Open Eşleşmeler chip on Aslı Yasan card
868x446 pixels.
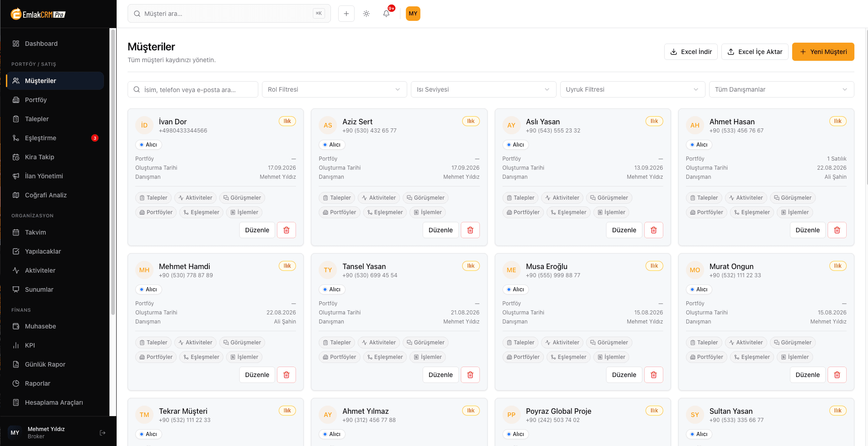tap(568, 212)
